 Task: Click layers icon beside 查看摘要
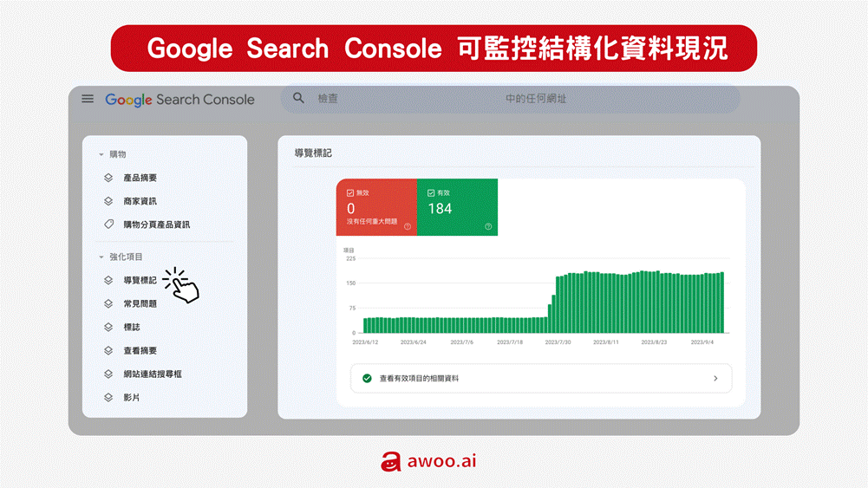pyautogui.click(x=108, y=350)
